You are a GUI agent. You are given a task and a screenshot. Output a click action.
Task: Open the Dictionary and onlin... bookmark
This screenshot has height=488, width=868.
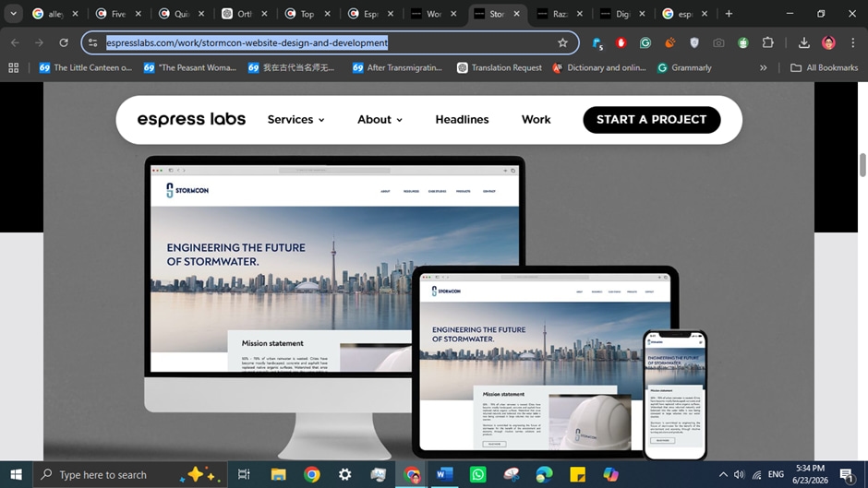[599, 67]
